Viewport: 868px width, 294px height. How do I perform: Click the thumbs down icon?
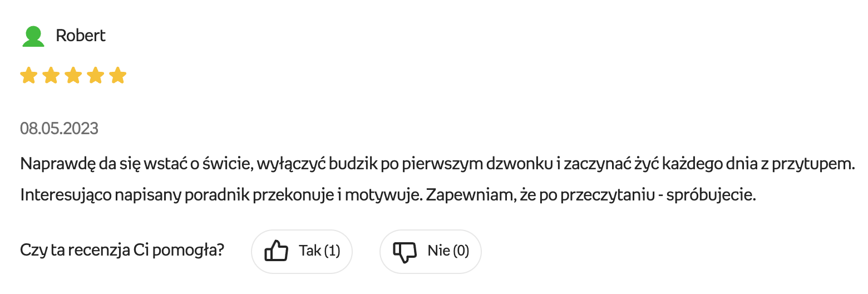tap(405, 251)
